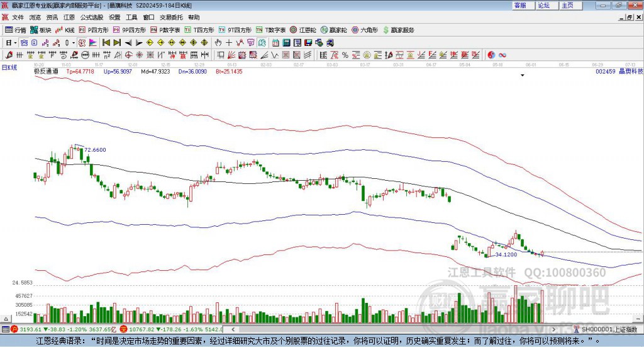Image resolution: width=644 pixels, height=347 pixels.
Task: Open the 窗口 menu
Action: tap(148, 17)
